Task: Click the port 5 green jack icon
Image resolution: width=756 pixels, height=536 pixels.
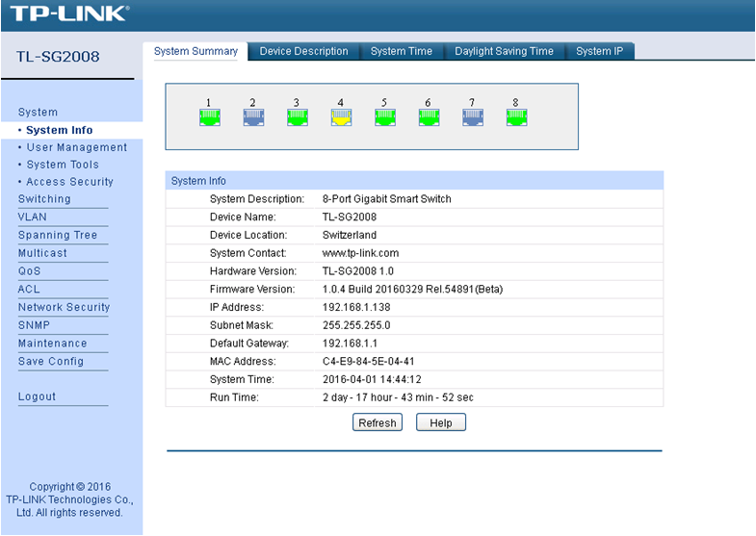Action: click(385, 117)
